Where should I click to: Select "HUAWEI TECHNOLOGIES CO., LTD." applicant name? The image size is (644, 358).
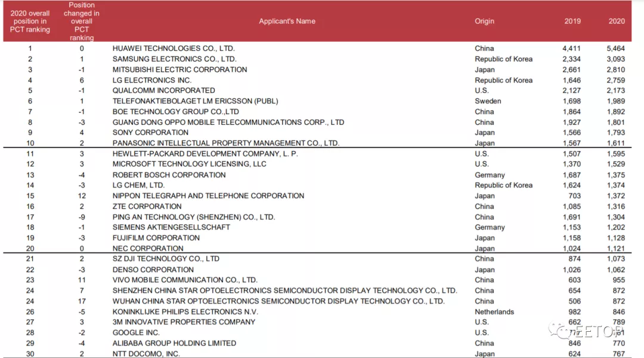174,48
